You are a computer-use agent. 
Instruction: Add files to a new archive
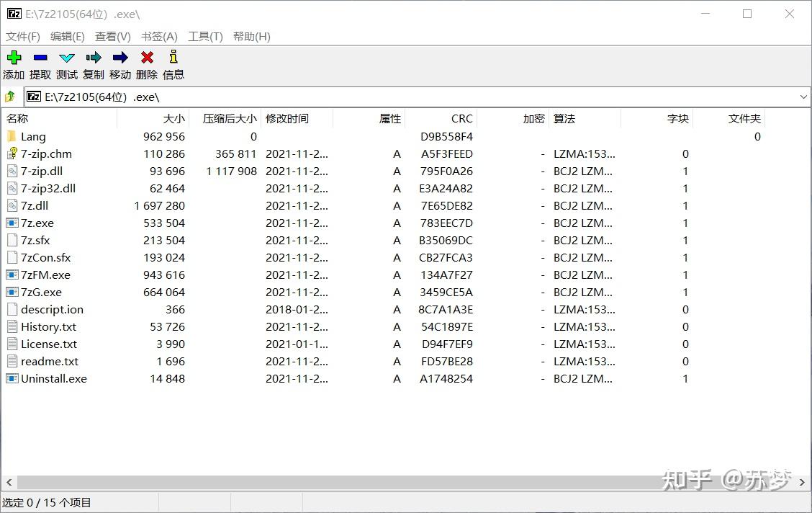[14, 64]
